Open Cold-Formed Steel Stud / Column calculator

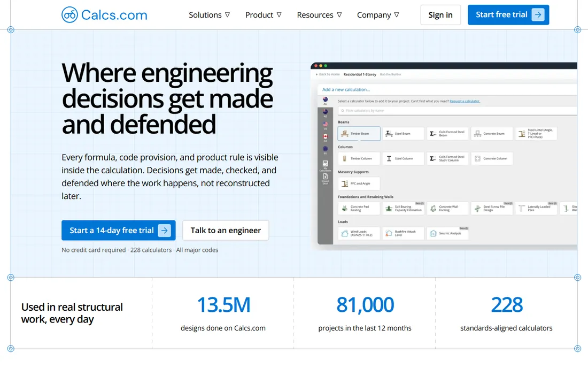point(447,158)
